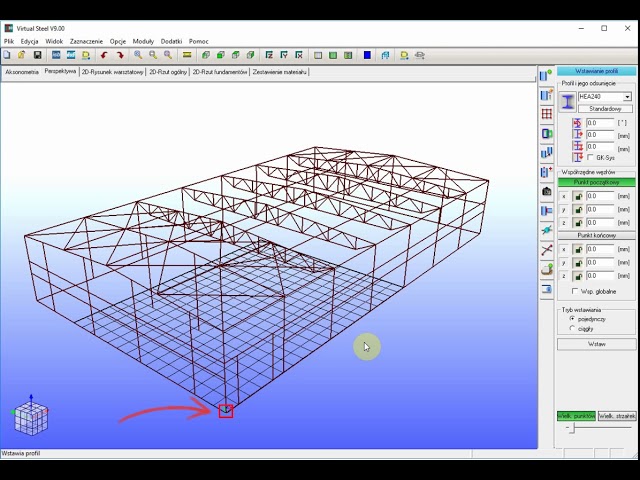Open a project using the folder icon
Image resolution: width=640 pixels, height=480 pixels.
click(x=22, y=55)
